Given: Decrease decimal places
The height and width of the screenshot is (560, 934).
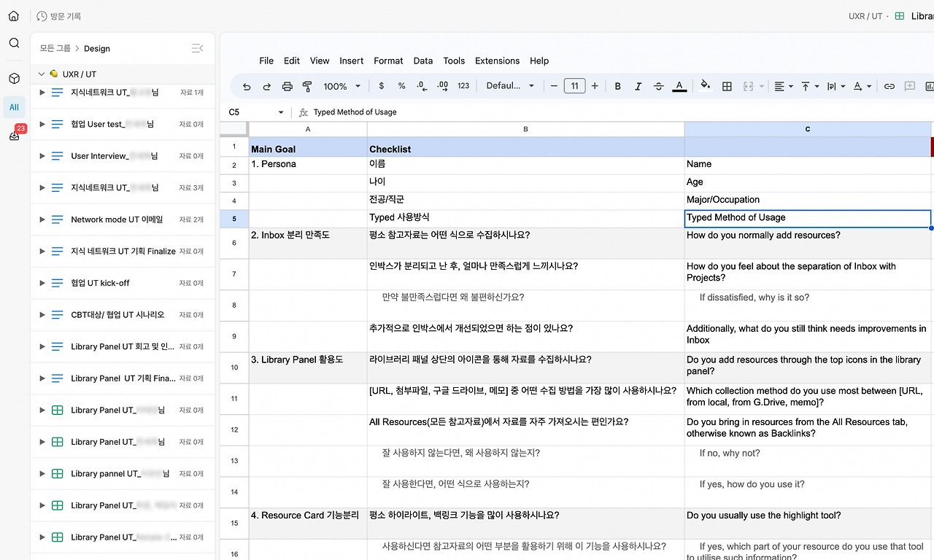Looking at the screenshot, I should 422,86.
